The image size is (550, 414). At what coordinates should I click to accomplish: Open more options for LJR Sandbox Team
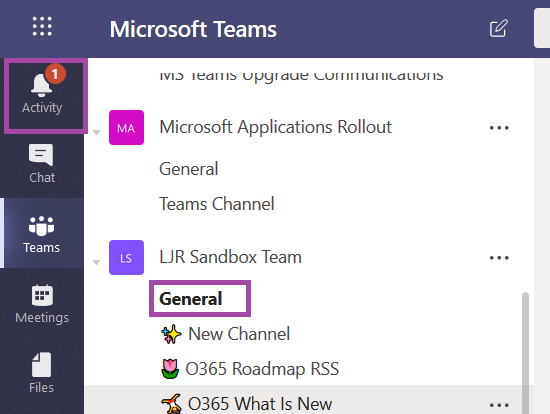coord(499,258)
